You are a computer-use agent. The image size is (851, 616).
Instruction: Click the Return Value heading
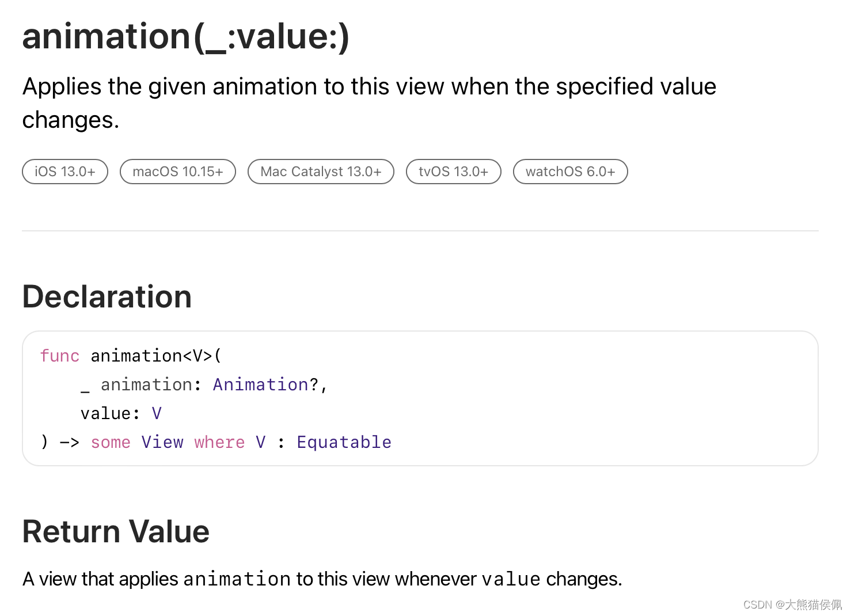pos(116,531)
